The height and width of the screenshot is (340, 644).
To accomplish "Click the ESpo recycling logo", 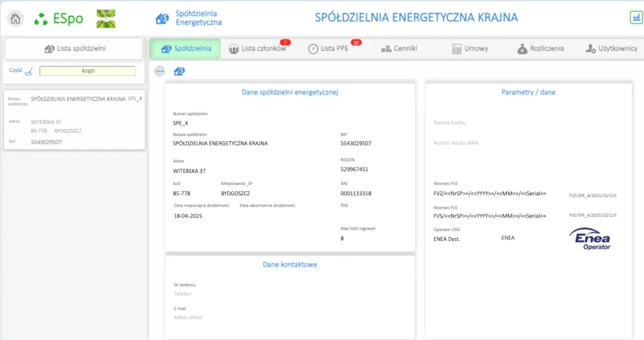I will pos(41,19).
